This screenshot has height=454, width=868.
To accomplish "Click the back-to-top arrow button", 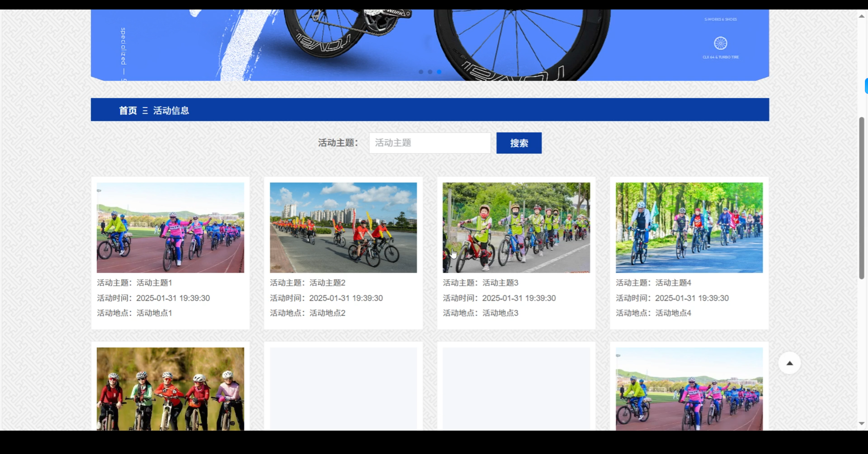I will click(x=789, y=363).
